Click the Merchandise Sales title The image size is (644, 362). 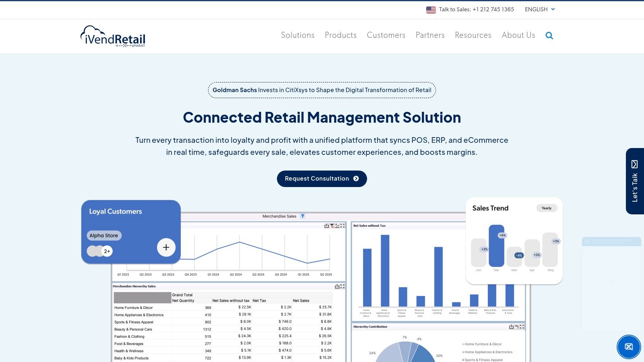point(279,216)
